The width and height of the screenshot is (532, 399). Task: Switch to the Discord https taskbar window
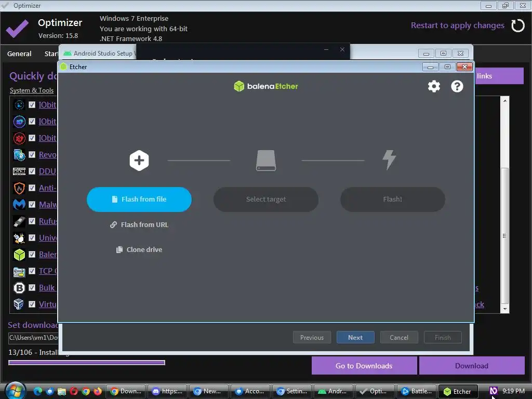click(x=168, y=391)
